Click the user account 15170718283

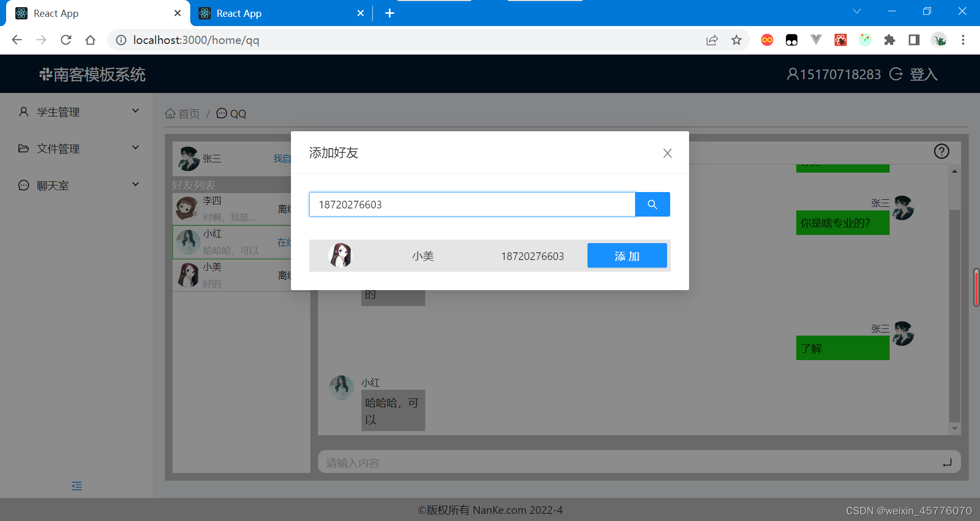(834, 75)
